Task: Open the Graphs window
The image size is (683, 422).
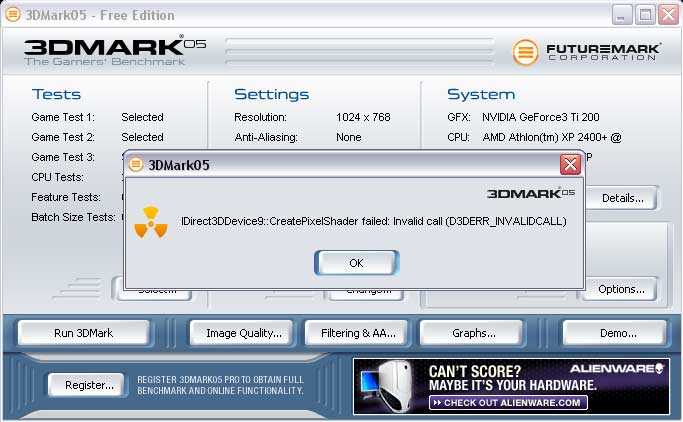Action: (473, 333)
